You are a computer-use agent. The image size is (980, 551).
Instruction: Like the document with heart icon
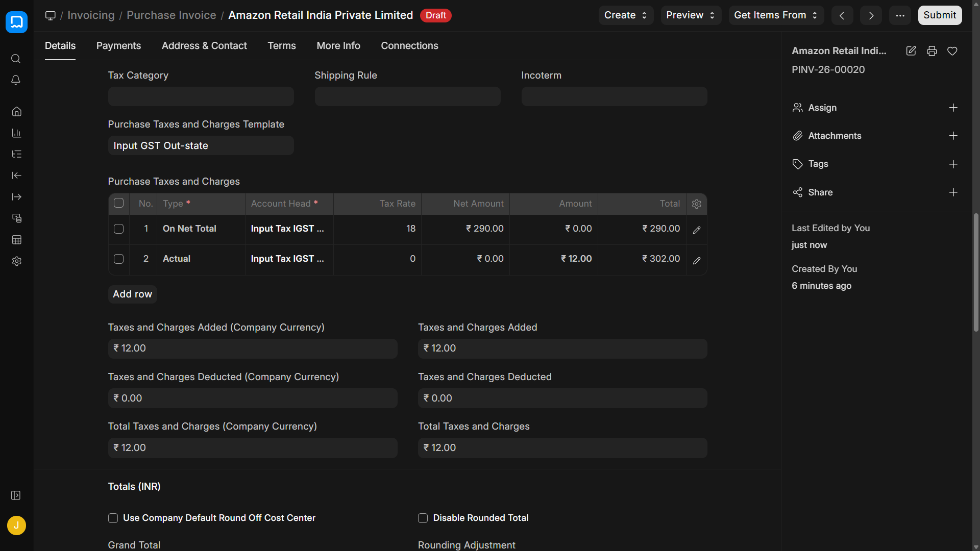[x=952, y=51]
